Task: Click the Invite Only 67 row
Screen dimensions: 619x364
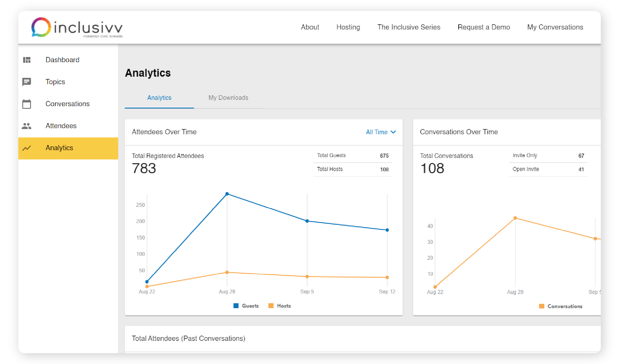Action: coord(548,156)
